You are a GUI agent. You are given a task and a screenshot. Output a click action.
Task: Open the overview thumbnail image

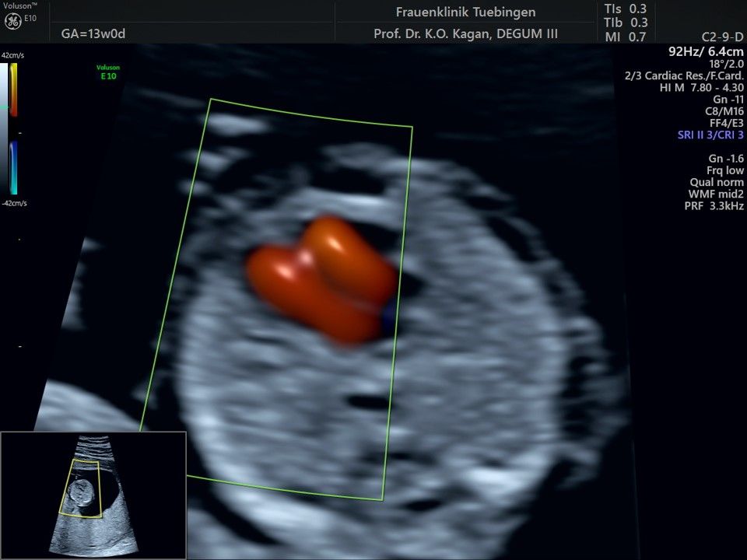point(93,495)
